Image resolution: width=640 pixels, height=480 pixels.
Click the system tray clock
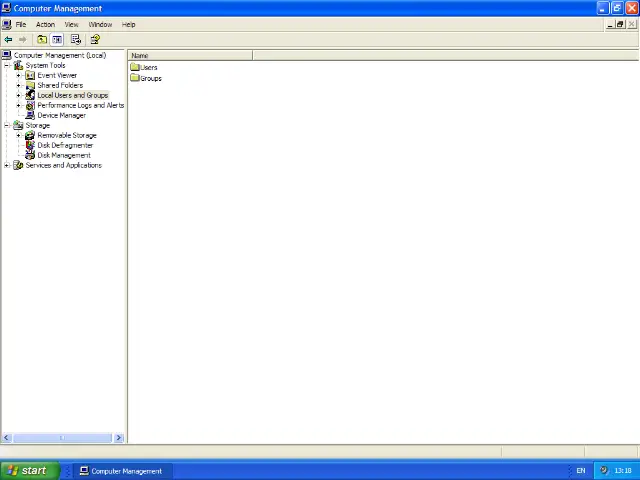(623, 471)
